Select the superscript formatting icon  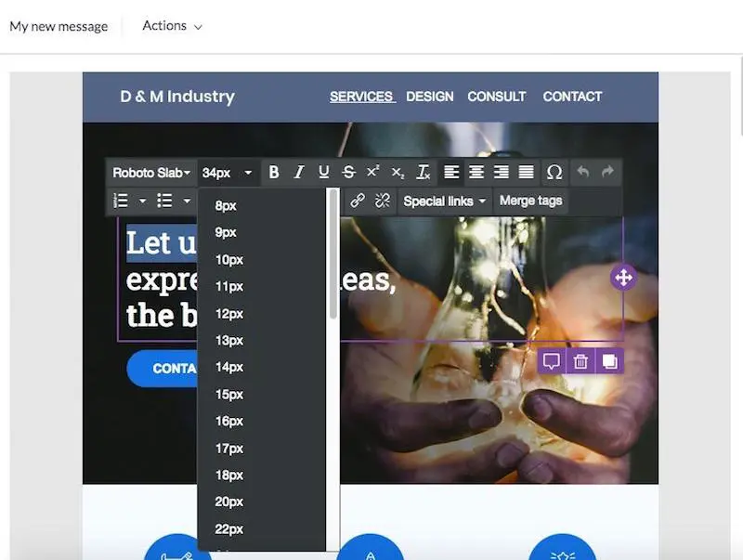[x=372, y=171]
